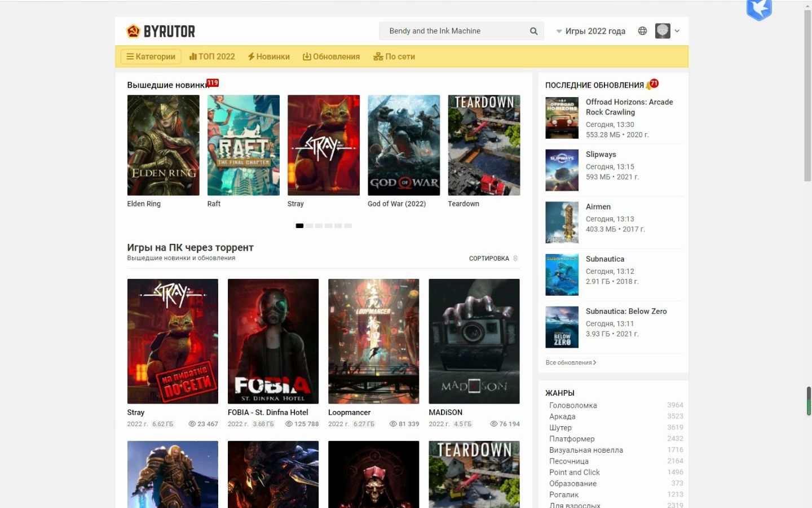The height and width of the screenshot is (508, 812).
Task: Select the Аркада genre
Action: [x=562, y=417]
